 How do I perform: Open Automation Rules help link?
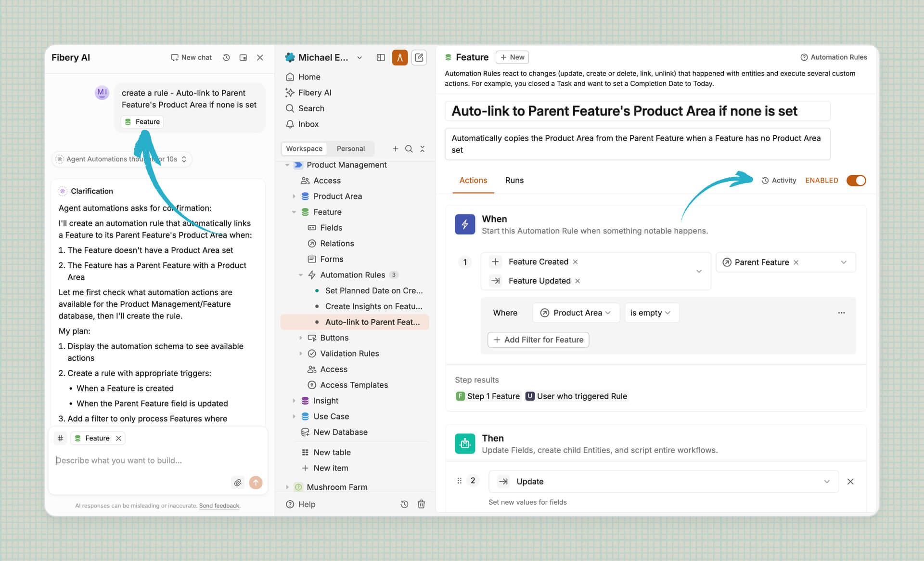point(834,57)
